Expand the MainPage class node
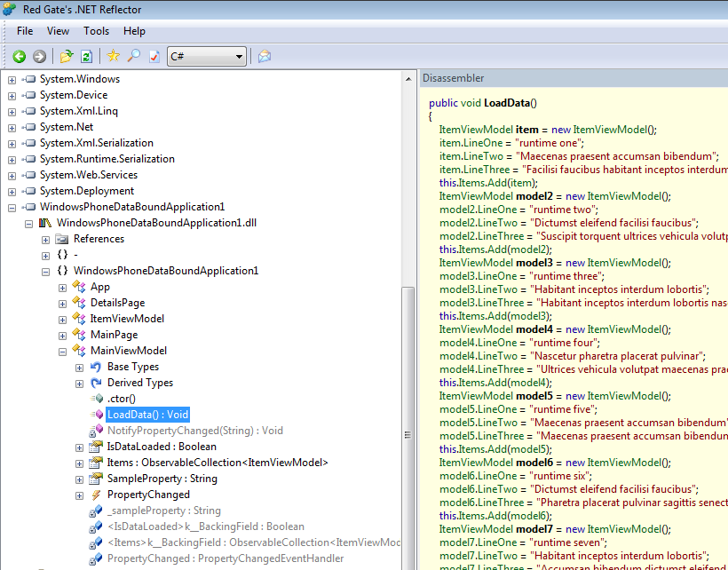The height and width of the screenshot is (570, 728). 63,335
